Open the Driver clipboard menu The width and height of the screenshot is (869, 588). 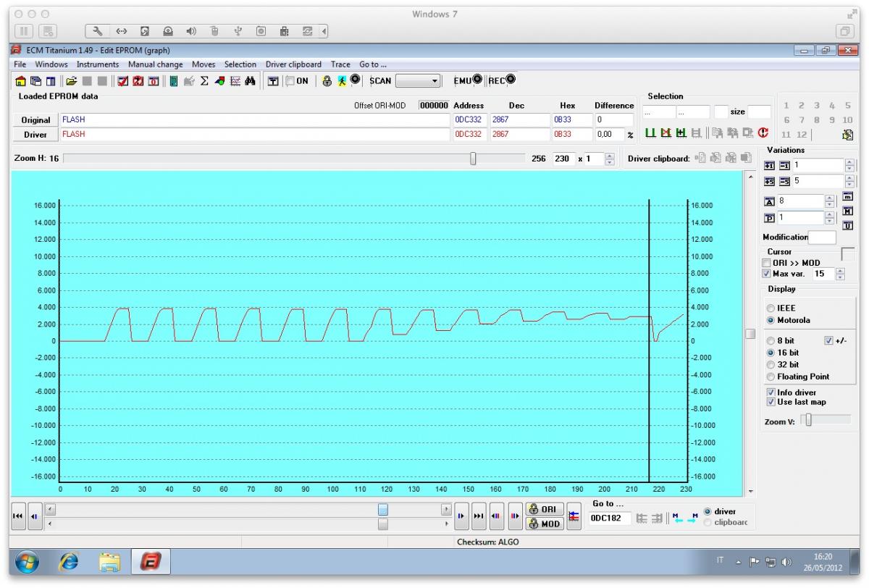click(x=293, y=64)
